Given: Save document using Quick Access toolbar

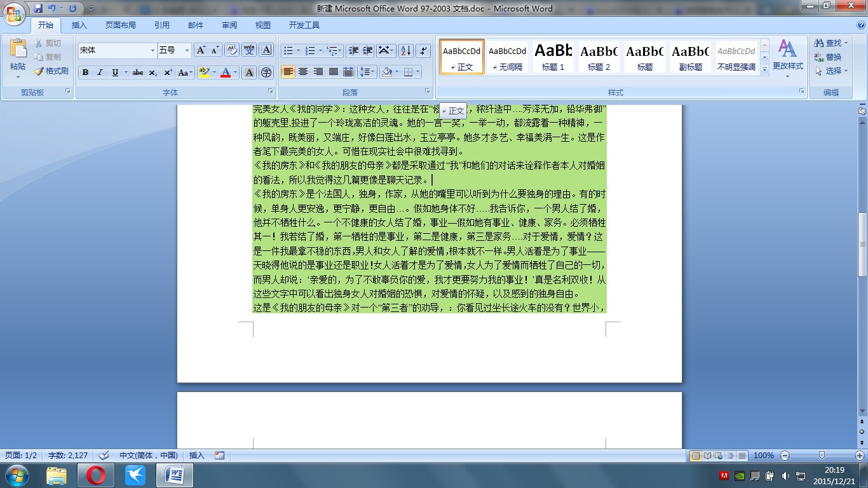Looking at the screenshot, I should tap(38, 8).
